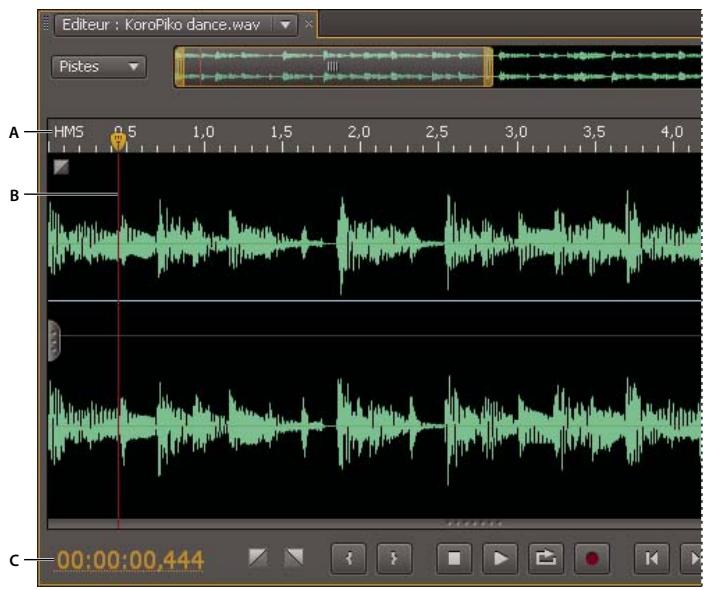
Task: Click the Stop playback button
Action: click(454, 559)
